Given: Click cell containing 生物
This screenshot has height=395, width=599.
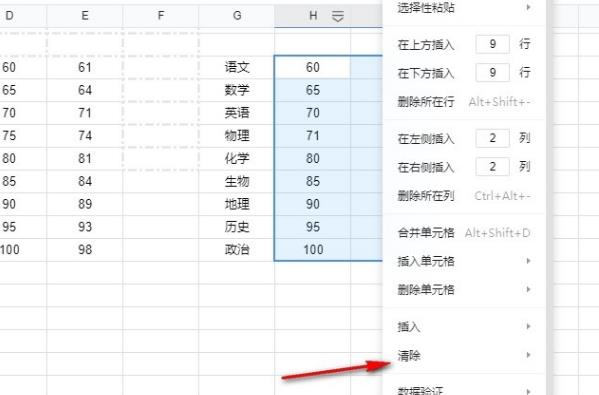Looking at the screenshot, I should (x=237, y=181).
